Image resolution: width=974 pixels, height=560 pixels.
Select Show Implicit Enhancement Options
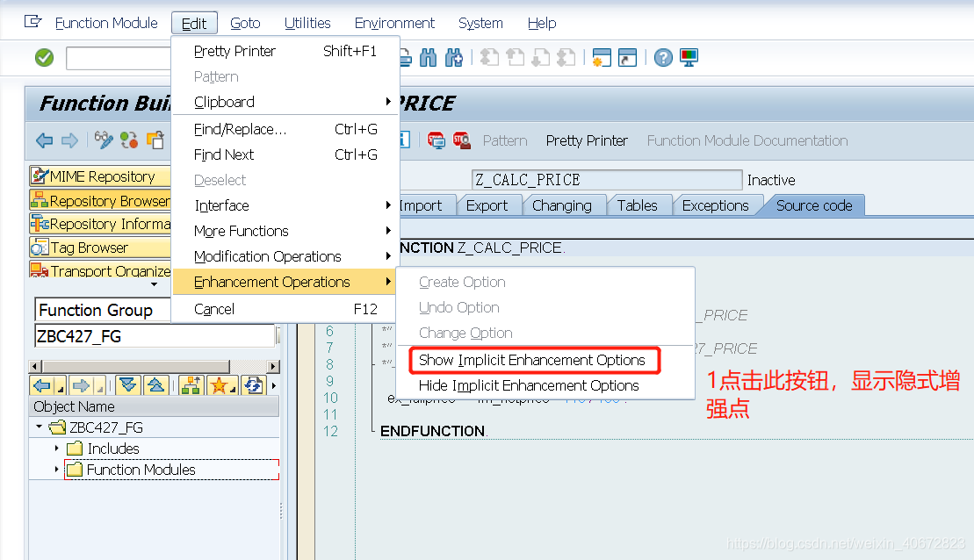(x=532, y=360)
